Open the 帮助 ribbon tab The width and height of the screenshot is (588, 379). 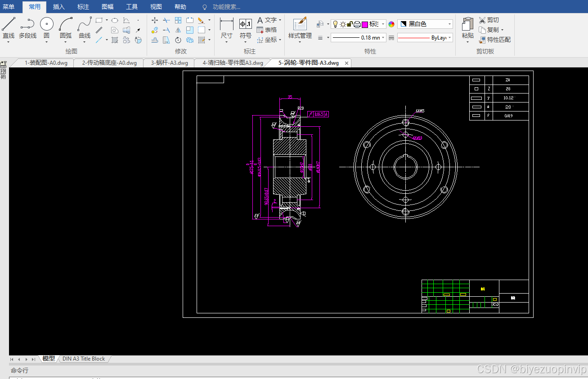pos(180,7)
